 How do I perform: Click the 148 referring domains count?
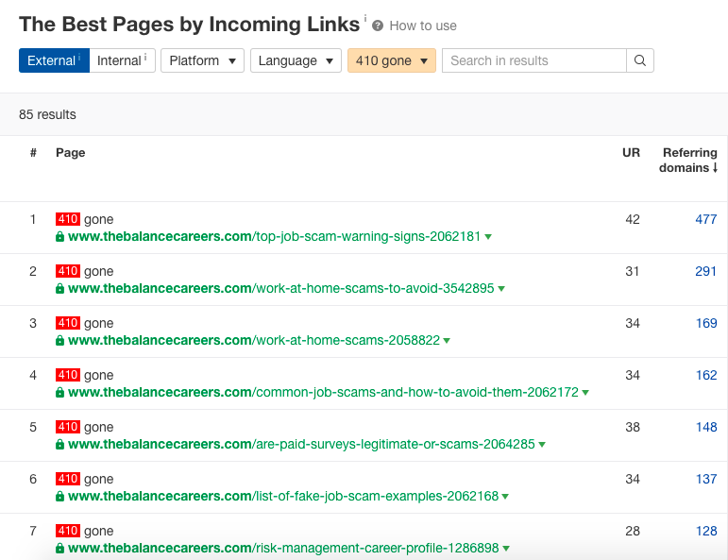706,428
